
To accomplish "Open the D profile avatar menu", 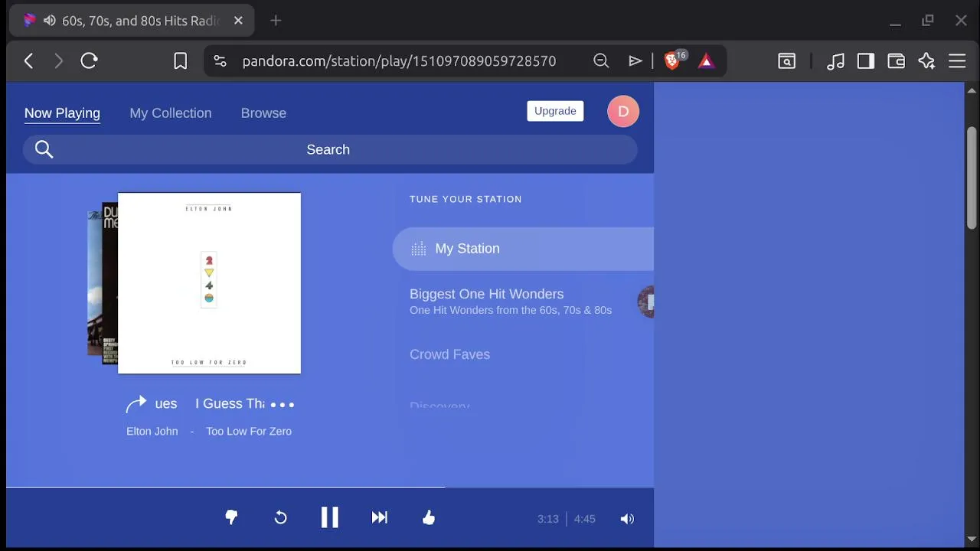I will (623, 112).
